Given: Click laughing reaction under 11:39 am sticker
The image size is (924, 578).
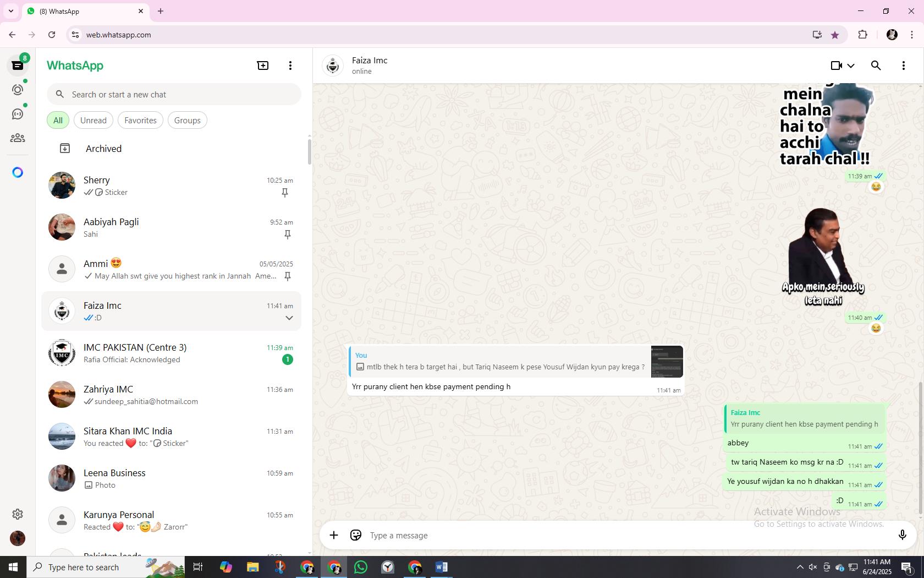Looking at the screenshot, I should click(x=876, y=187).
